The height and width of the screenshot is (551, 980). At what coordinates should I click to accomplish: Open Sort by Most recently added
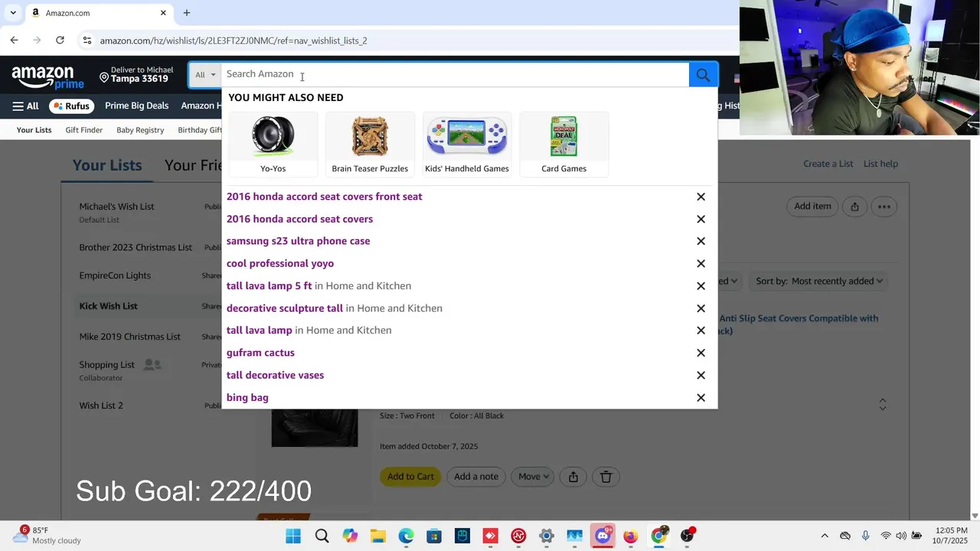point(819,281)
